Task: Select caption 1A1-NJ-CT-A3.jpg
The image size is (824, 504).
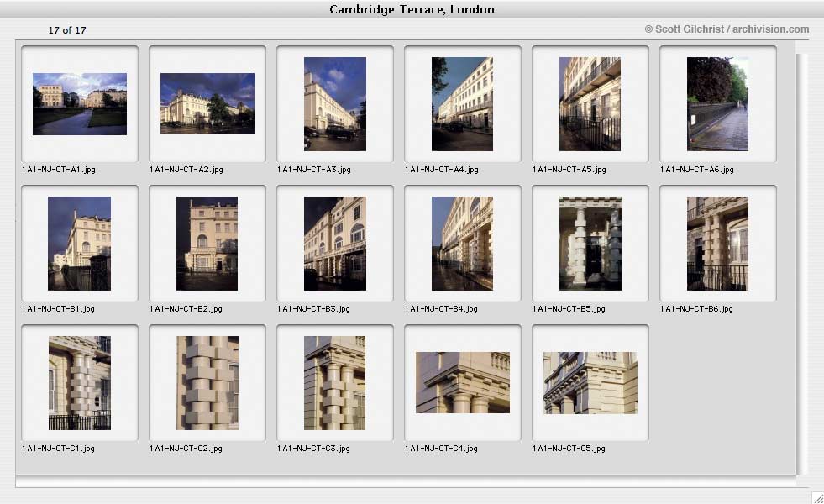Action: (314, 170)
